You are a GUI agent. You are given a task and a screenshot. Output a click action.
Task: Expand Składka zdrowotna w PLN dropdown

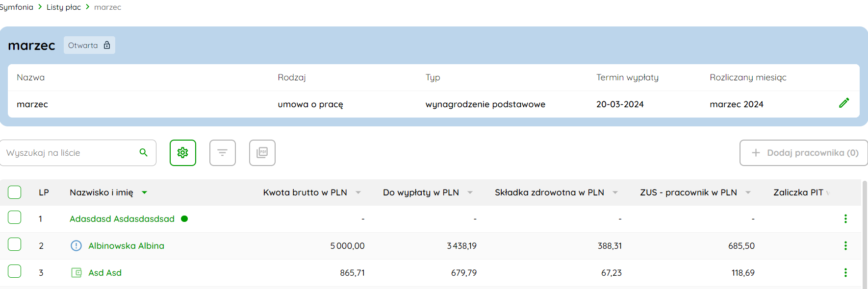(615, 193)
